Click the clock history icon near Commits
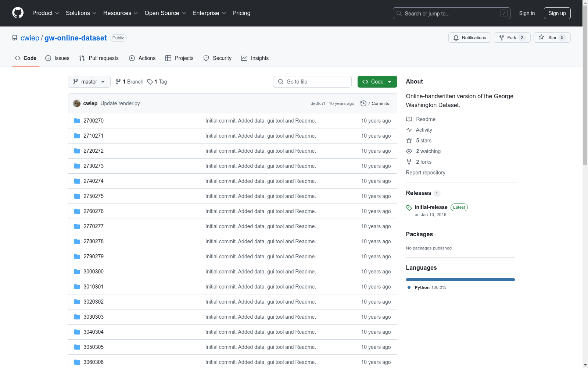 pos(363,103)
